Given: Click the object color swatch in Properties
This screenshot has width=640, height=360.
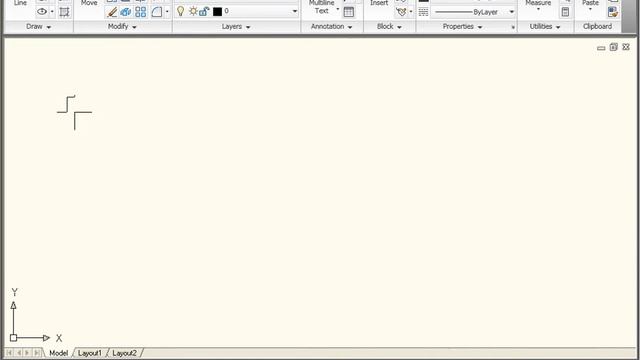Looking at the screenshot, I should pos(424,1).
